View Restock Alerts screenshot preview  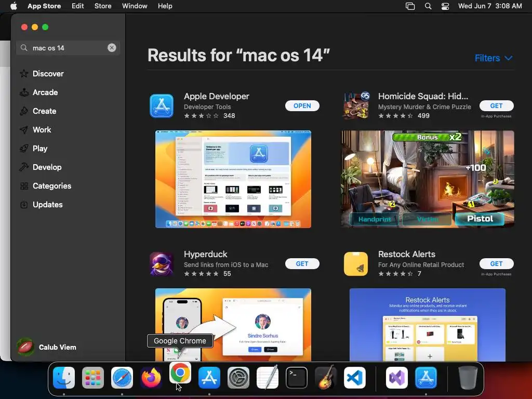(428, 325)
